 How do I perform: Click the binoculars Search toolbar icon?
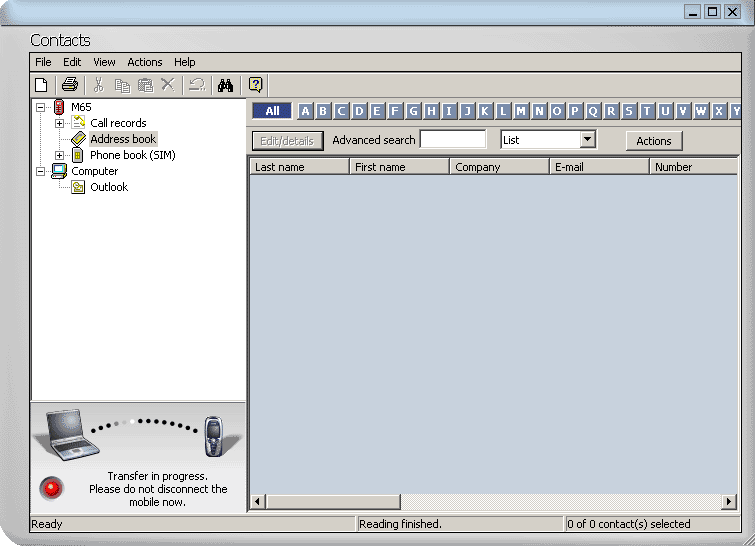click(x=225, y=85)
